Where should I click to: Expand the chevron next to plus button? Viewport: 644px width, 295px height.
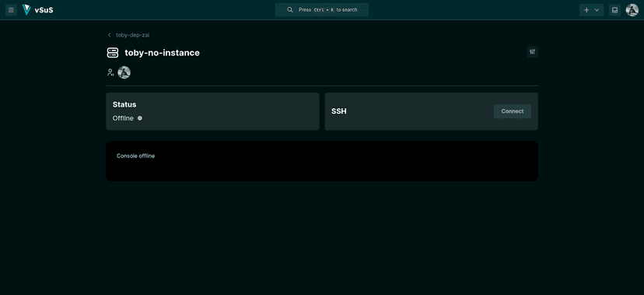[597, 10]
